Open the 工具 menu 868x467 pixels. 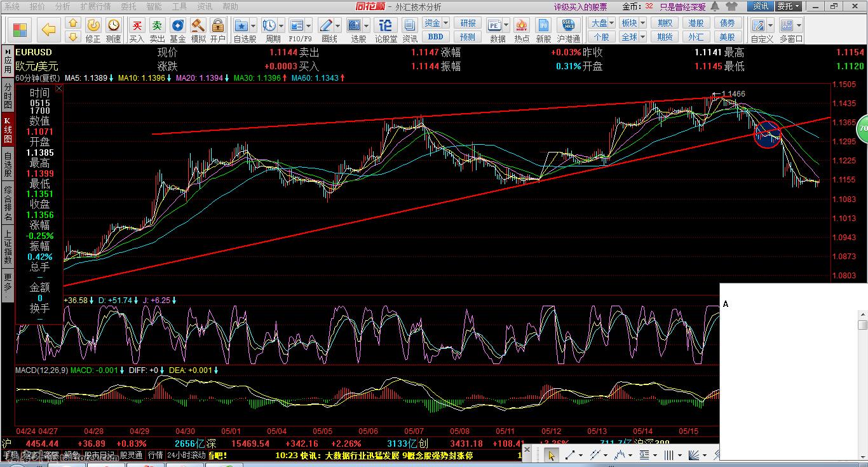tap(180, 6)
